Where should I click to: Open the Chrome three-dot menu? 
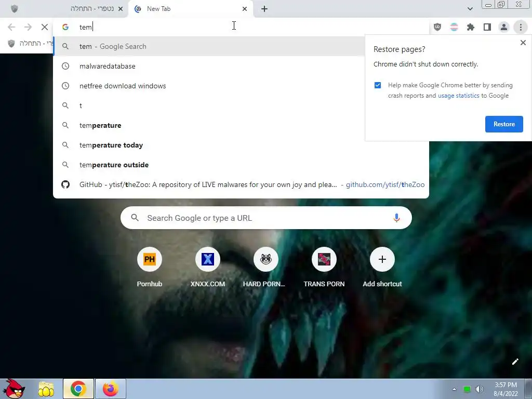(521, 27)
